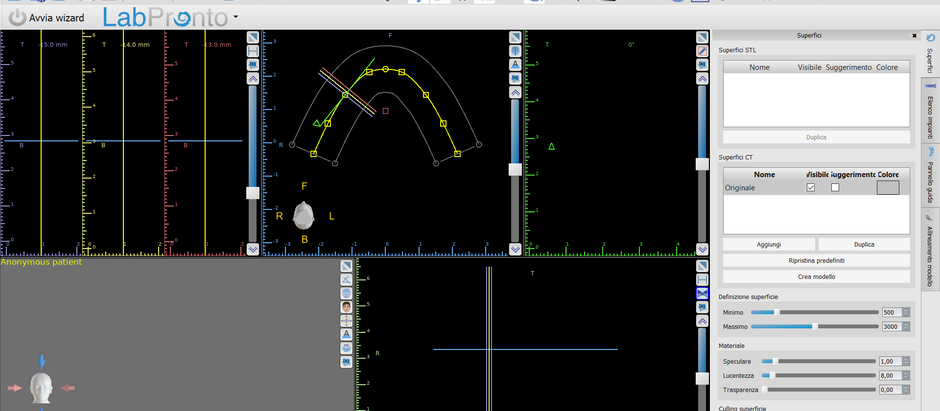The width and height of the screenshot is (940, 411).
Task: Click the camera icon in tangential view strip
Action: coord(703,65)
